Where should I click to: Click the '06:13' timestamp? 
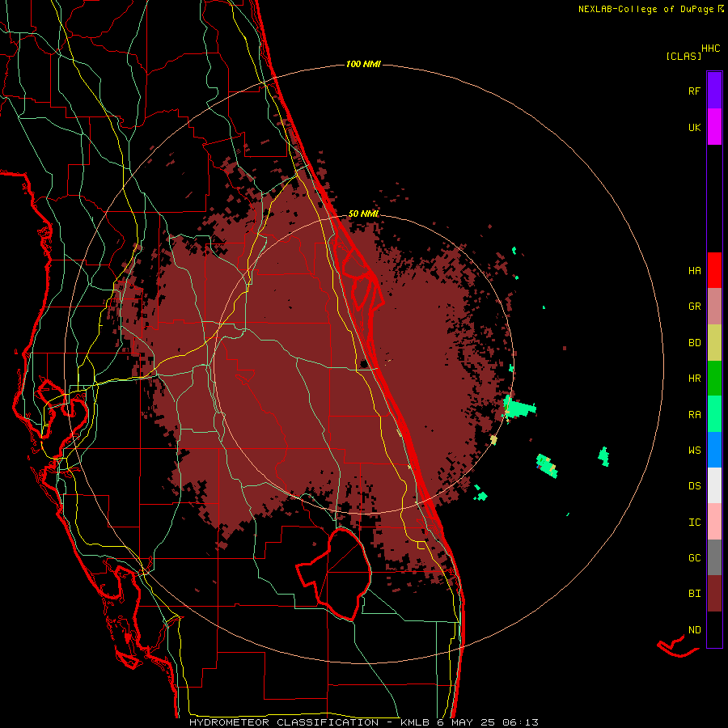point(519,722)
